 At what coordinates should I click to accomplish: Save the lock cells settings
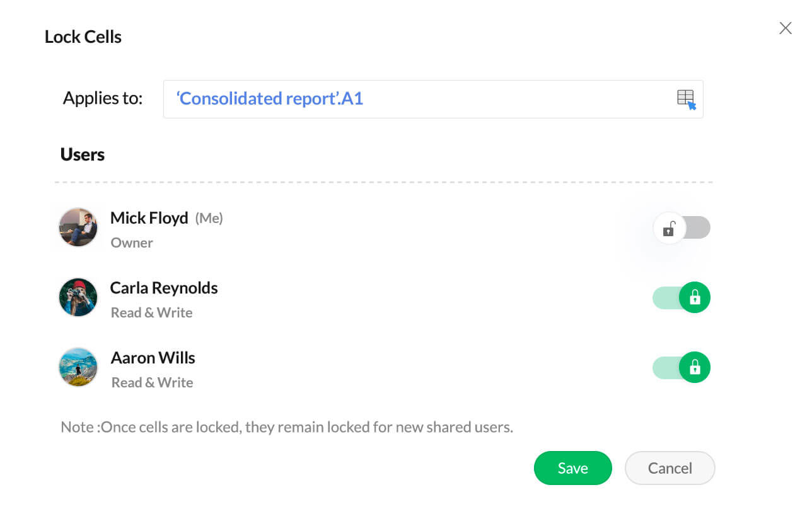(x=572, y=468)
